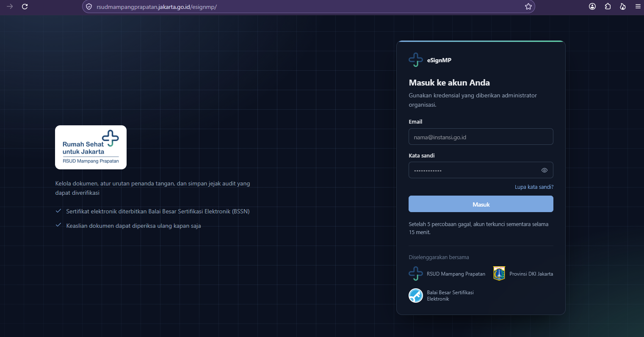Bookmark this page with the star icon
Image resolution: width=644 pixels, height=337 pixels.
coord(528,6)
